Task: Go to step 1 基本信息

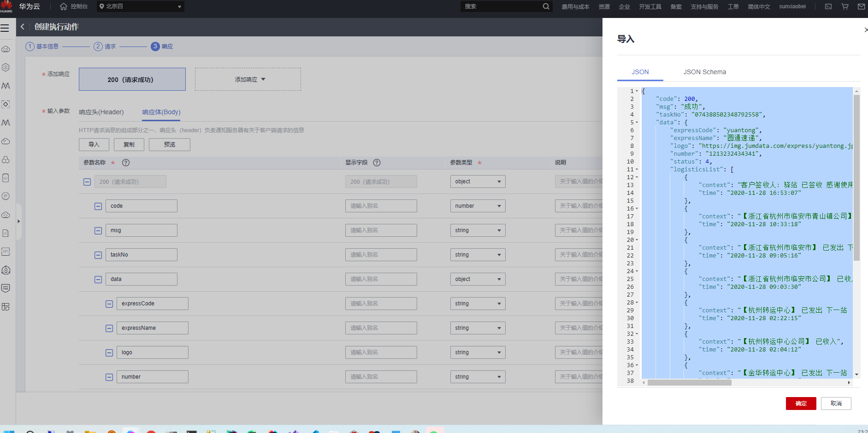Action: pyautogui.click(x=42, y=47)
